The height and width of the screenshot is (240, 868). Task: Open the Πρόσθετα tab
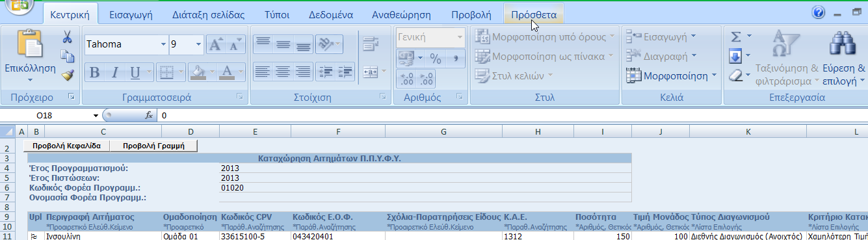[534, 14]
